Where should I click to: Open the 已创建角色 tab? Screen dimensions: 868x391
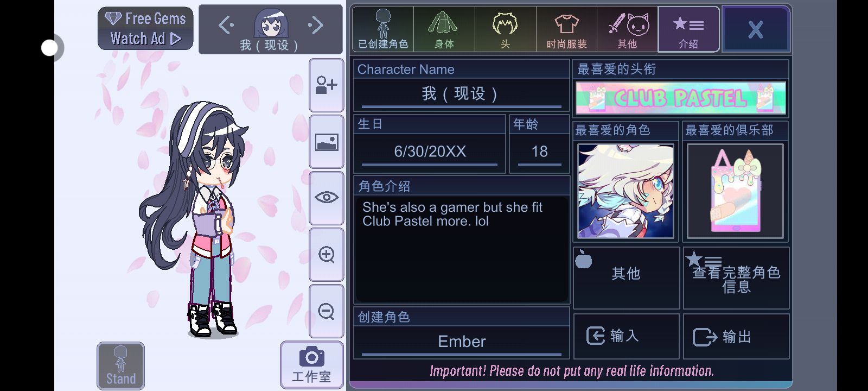383,29
